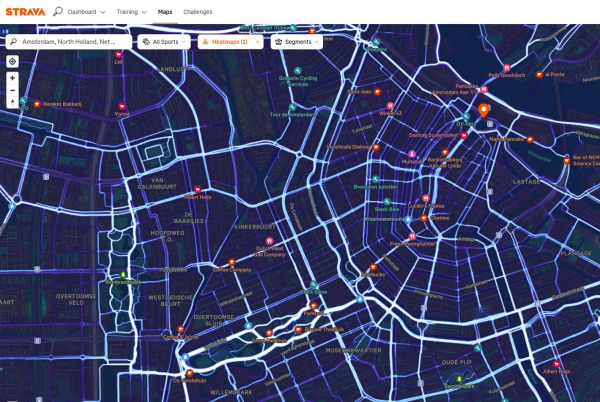Select the Albert Heijn marker in Van Galenbuurt

tap(197, 189)
